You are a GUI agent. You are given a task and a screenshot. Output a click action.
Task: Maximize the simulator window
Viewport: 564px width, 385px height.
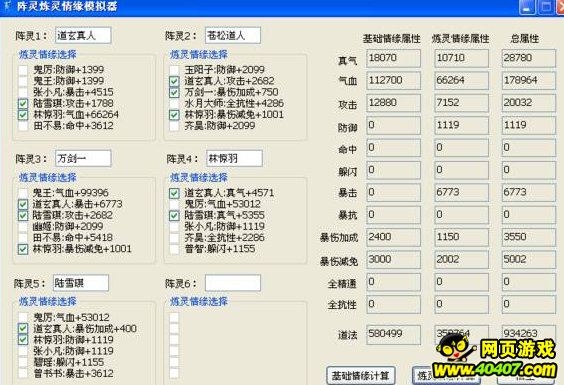(546, 8)
